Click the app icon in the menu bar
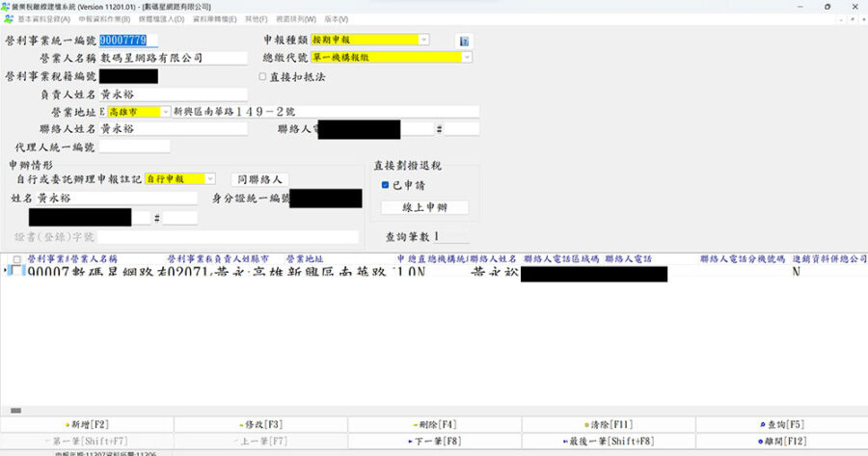This screenshot has width=868, height=456. coord(9,18)
